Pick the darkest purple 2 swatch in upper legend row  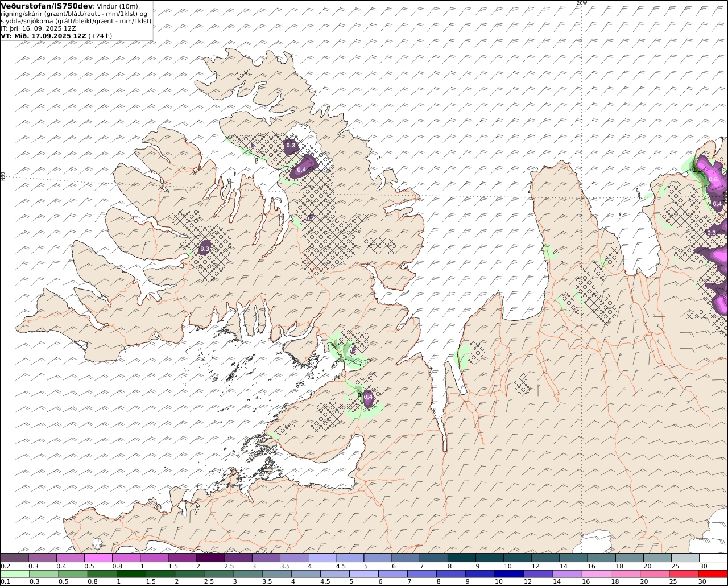(210, 558)
